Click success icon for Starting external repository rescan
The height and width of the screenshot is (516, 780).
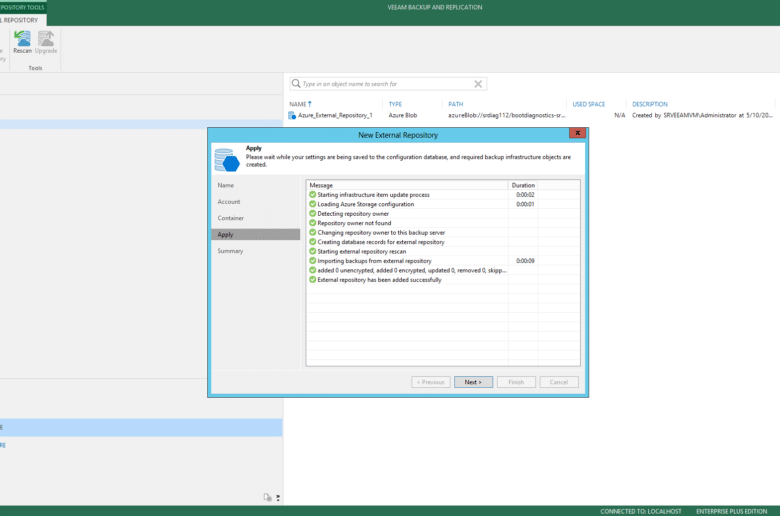[312, 251]
